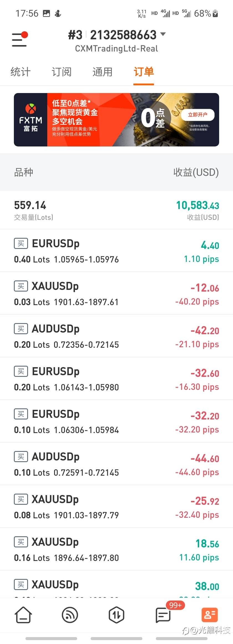Viewport: 233px width, 644px height.
Task: Open the 通用 tab
Action: (102, 72)
